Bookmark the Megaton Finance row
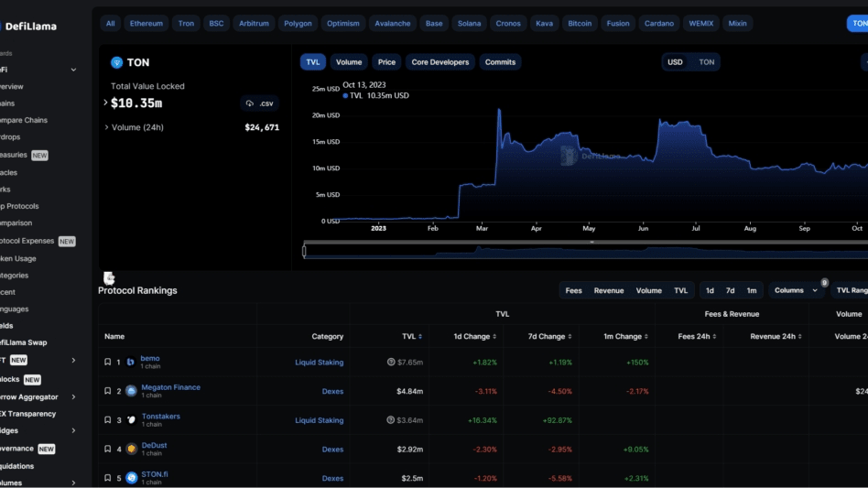 [x=107, y=391]
